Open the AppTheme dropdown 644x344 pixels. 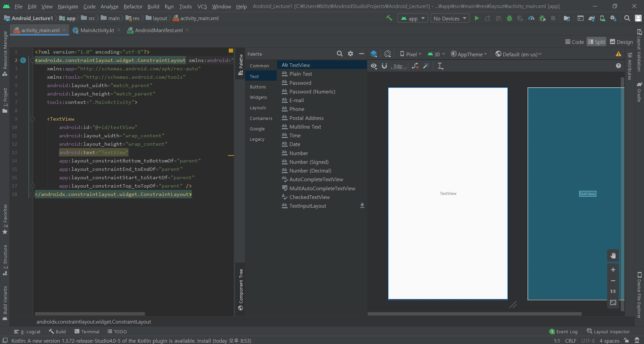pos(469,54)
